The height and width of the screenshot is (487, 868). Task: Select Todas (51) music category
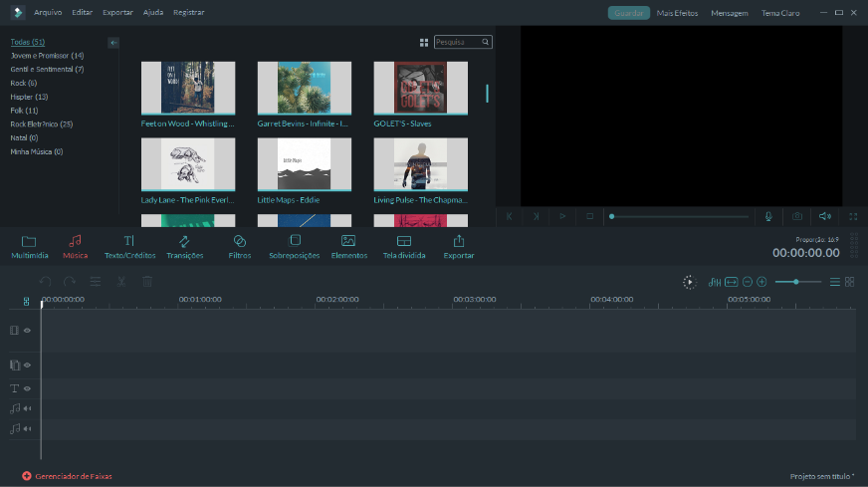pyautogui.click(x=28, y=42)
